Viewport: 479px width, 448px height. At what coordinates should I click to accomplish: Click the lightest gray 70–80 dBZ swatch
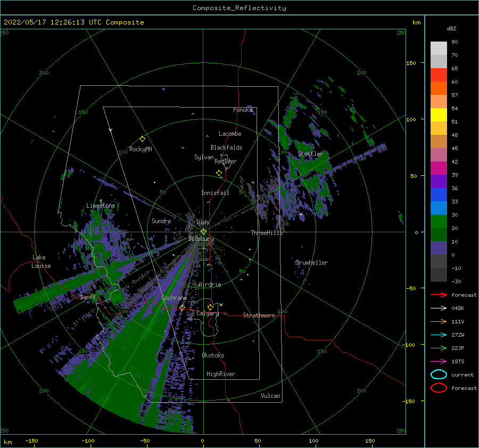pos(439,48)
